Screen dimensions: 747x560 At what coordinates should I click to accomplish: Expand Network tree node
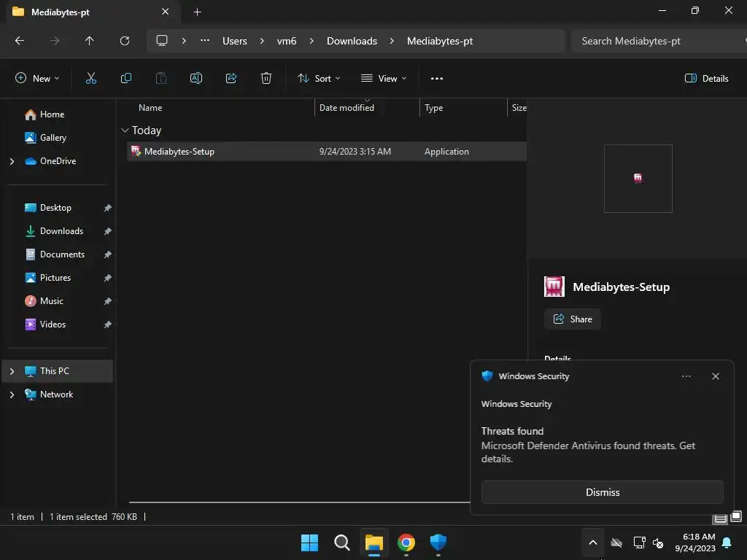pos(12,394)
